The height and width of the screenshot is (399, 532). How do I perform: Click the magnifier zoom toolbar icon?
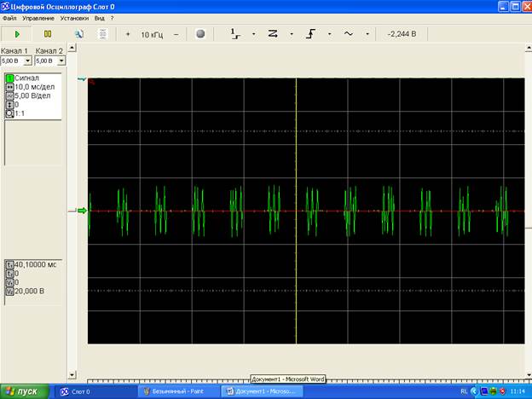pyautogui.click(x=78, y=34)
